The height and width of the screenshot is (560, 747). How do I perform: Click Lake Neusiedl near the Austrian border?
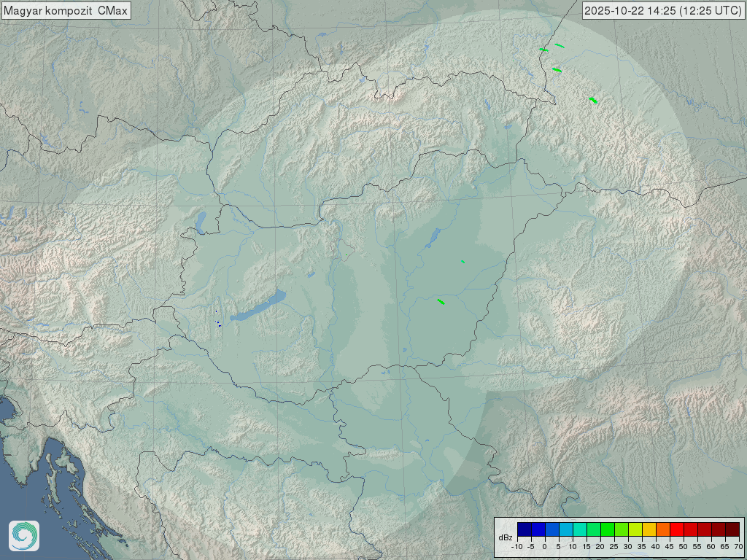pyautogui.click(x=200, y=219)
